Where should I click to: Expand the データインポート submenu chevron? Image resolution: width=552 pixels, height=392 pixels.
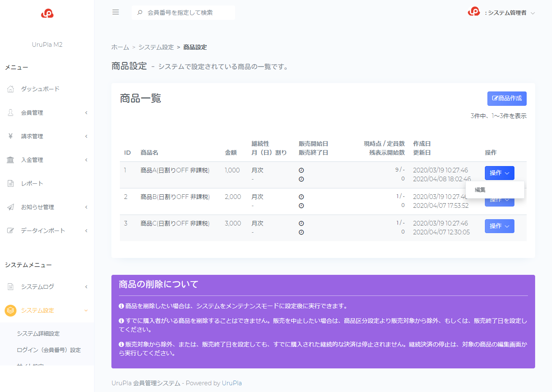86,231
